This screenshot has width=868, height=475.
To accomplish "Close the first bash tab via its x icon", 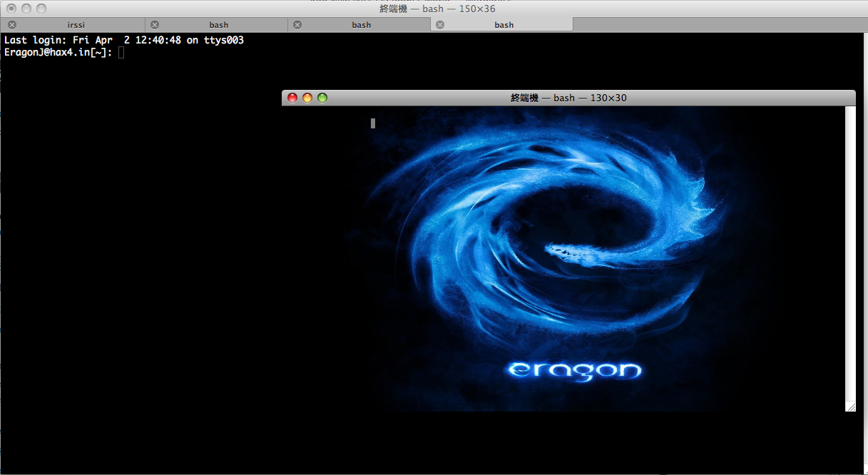I will (x=155, y=25).
